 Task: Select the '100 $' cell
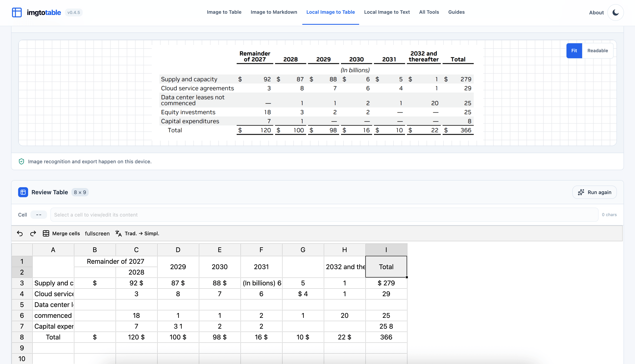coord(178,337)
